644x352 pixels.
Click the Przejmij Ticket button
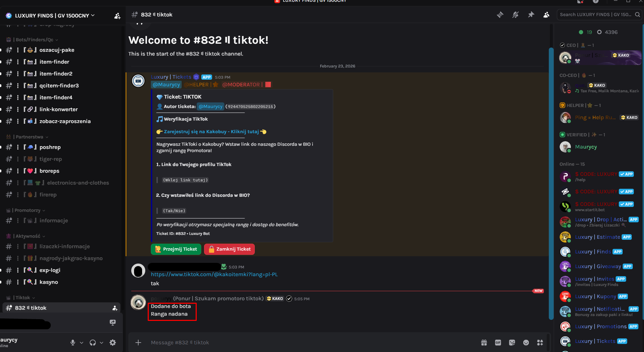pos(176,249)
